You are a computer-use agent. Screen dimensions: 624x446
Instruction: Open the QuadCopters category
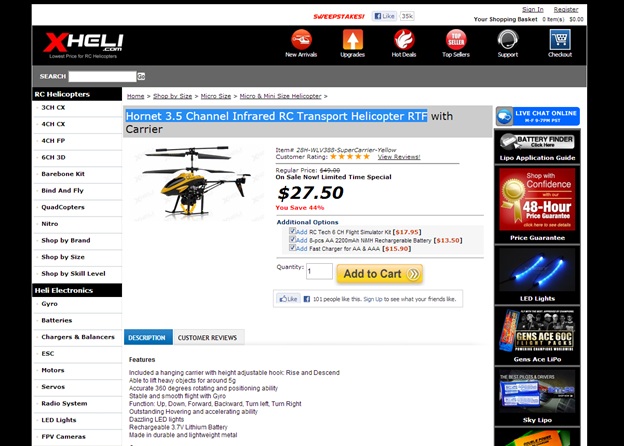[63, 207]
